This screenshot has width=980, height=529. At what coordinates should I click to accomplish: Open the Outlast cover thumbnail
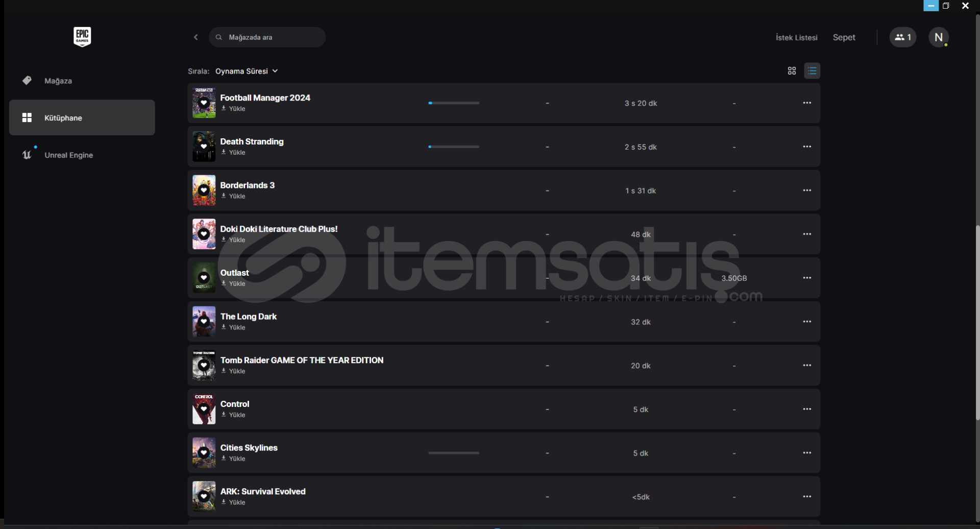tap(204, 278)
